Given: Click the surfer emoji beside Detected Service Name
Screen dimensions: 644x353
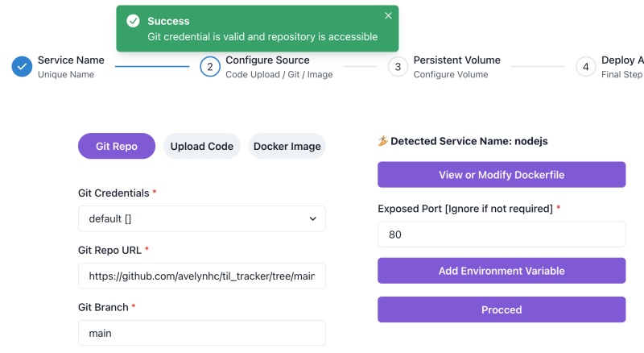Looking at the screenshot, I should click(383, 141).
